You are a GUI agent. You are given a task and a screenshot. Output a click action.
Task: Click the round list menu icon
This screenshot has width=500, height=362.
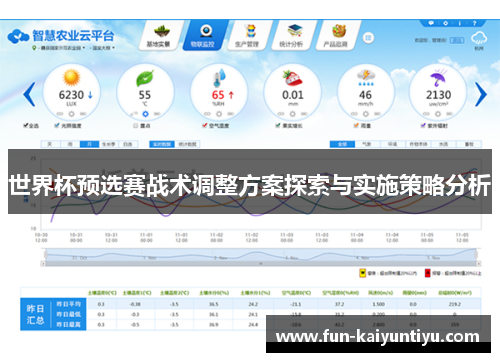click(x=368, y=38)
